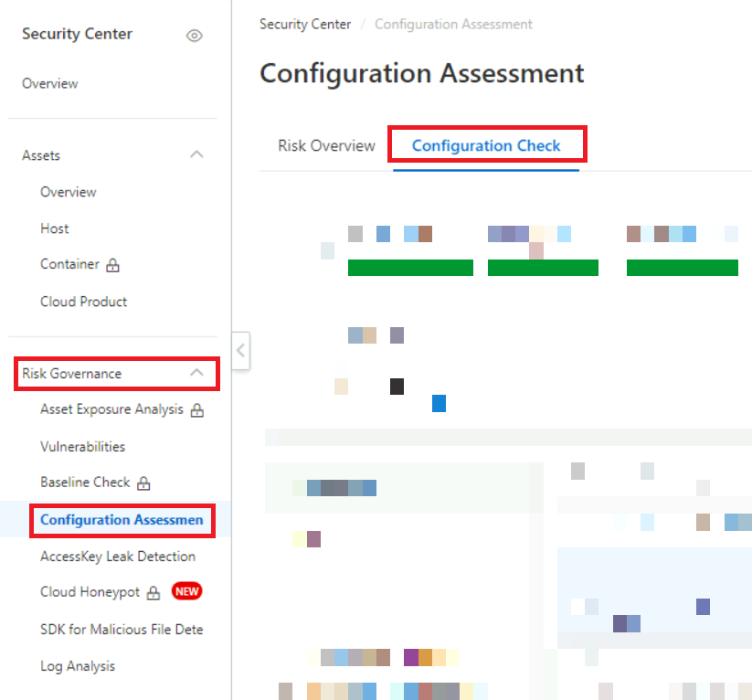
Task: Click the red NEW badge on Cloud Honeypot
Action: (186, 591)
